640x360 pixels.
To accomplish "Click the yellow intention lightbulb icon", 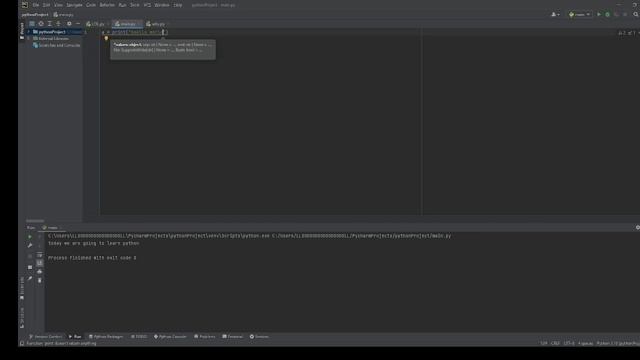I will coord(106,38).
